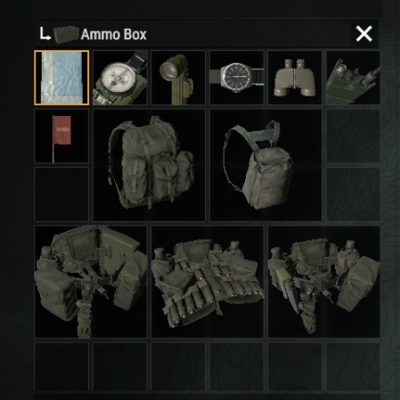
Task: Click the wristwatch item
Action: pyautogui.click(x=237, y=78)
